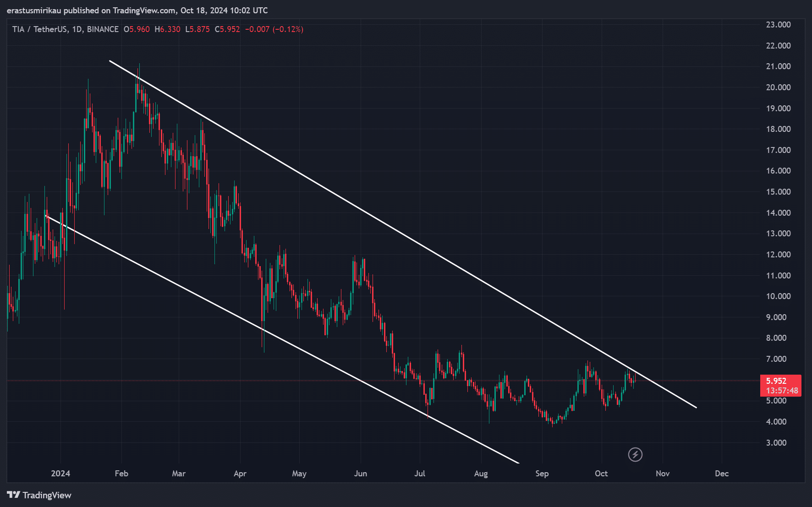The image size is (812, 507).
Task: Select the lower channel trendline
Action: click(282, 339)
